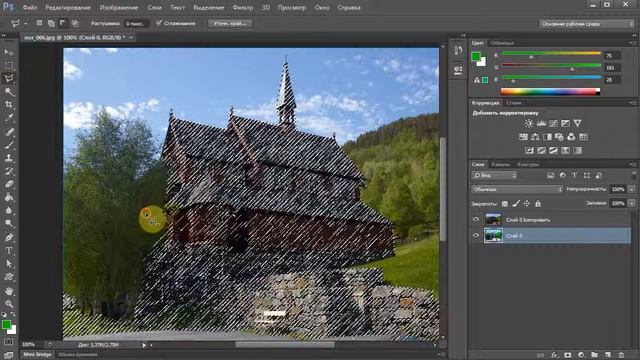Open the collapsed Properties panel icon
Image resolution: width=640 pixels, height=360 pixels.
[x=458, y=70]
